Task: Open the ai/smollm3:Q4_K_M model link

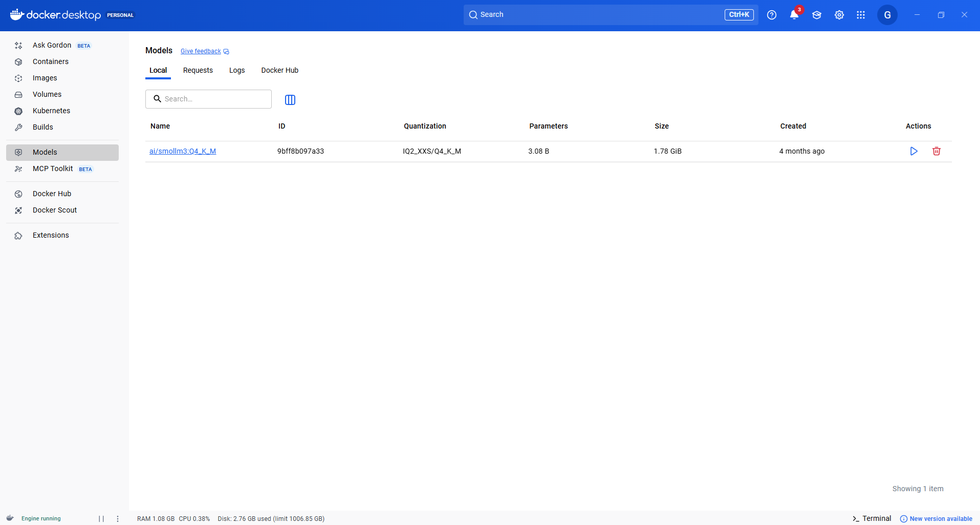Action: coord(183,151)
